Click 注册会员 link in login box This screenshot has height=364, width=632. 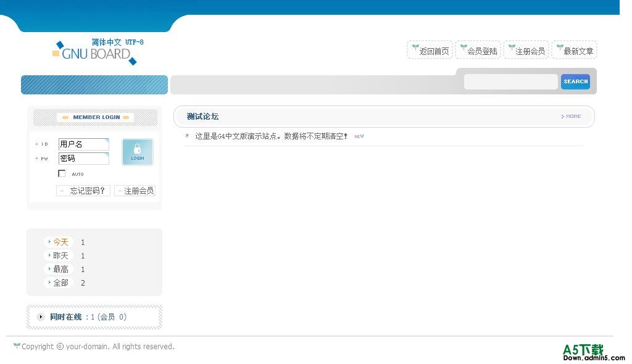pyautogui.click(x=136, y=191)
